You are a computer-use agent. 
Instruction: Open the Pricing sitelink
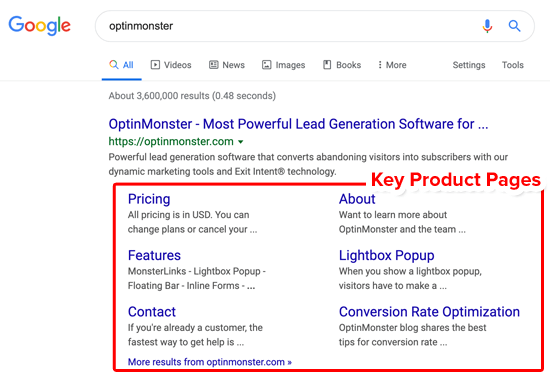tap(149, 199)
